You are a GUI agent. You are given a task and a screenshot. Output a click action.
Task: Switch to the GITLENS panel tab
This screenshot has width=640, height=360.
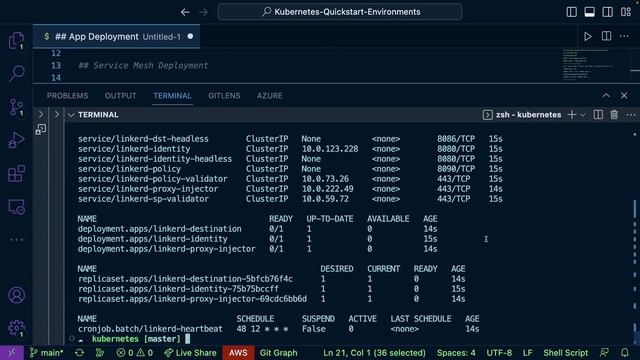(224, 96)
